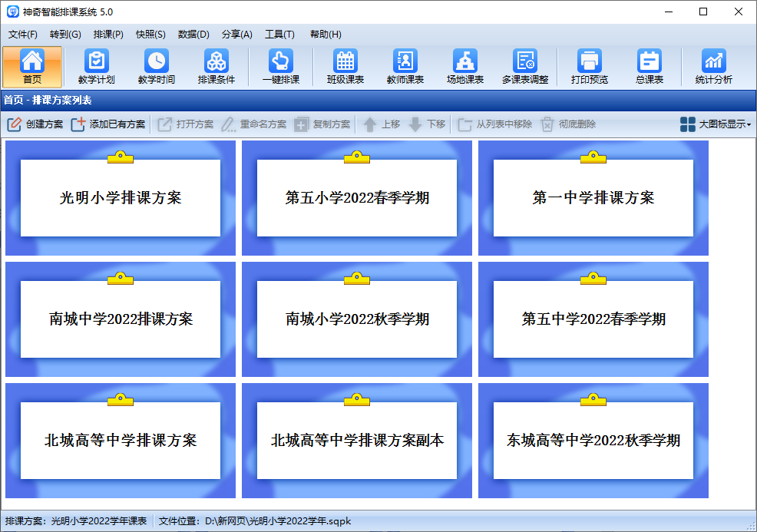This screenshot has height=532, width=757.
Task: Move plan down with 下移
Action: point(427,124)
